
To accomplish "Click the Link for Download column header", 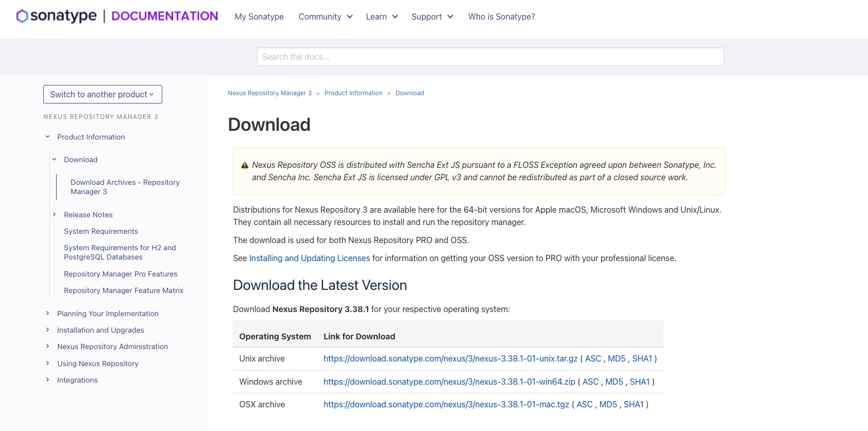I will (359, 336).
